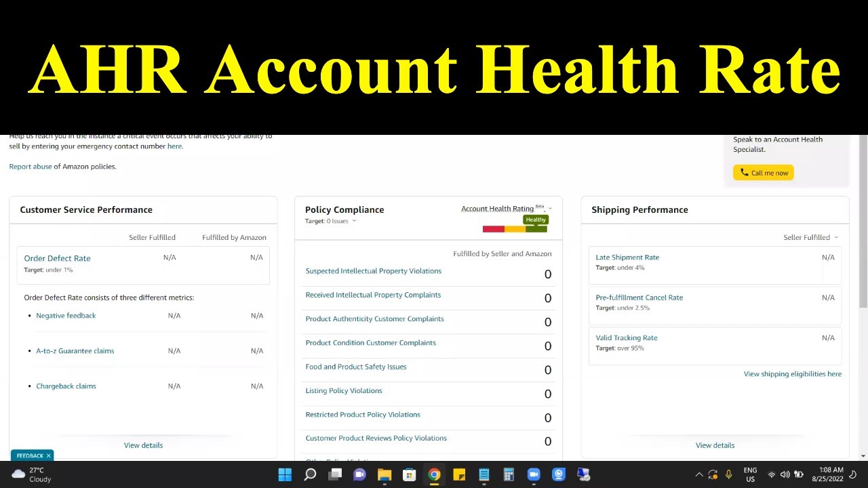Open Task View on the taskbar
The image size is (868, 488).
point(335,474)
